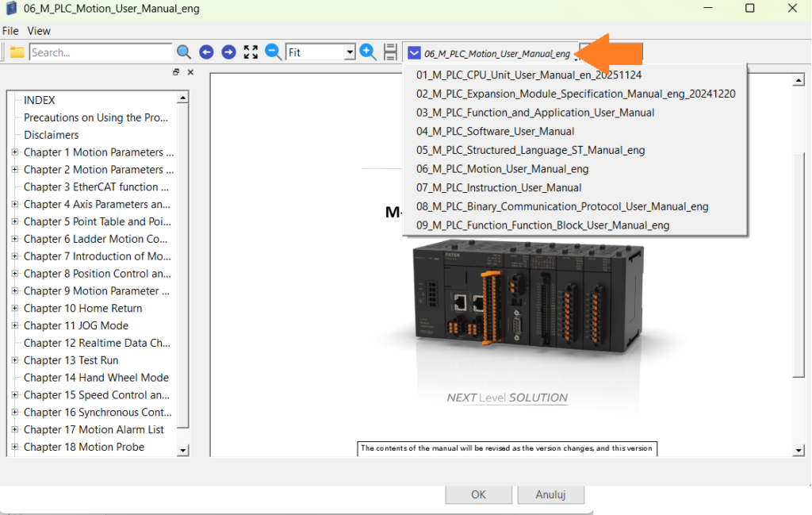Expand Chapter 10 Home Return node

pos(15,308)
